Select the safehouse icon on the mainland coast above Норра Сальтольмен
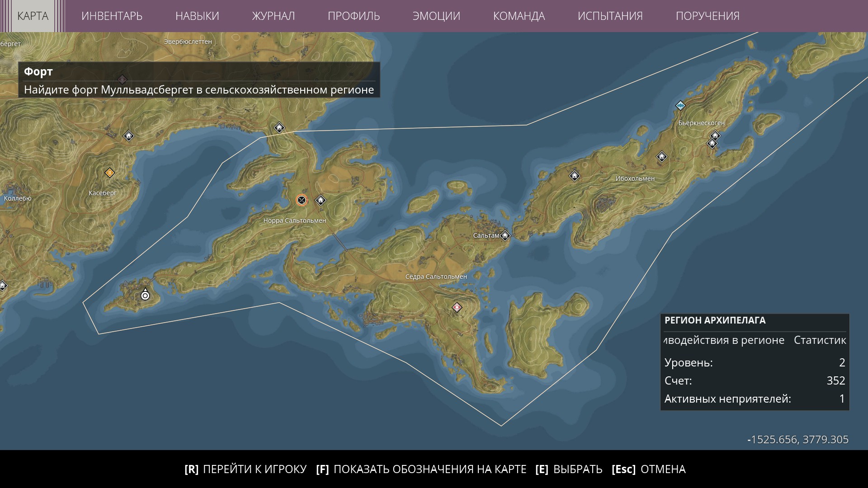The height and width of the screenshot is (488, 868). (x=279, y=127)
